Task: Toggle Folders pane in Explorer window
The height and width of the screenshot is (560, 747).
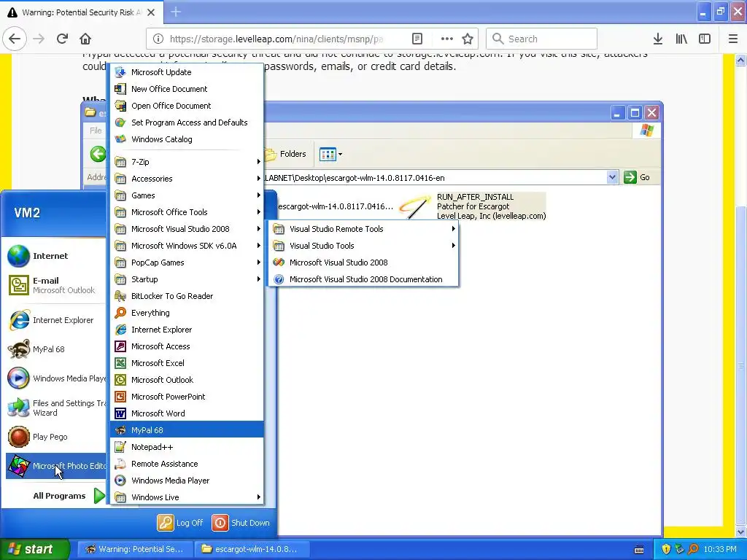Action: 285,154
